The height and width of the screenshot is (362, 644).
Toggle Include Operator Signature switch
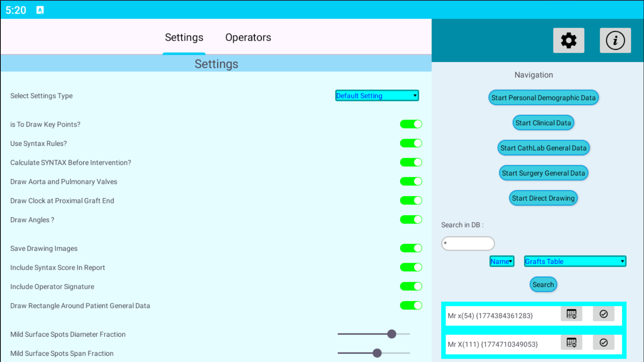click(411, 287)
